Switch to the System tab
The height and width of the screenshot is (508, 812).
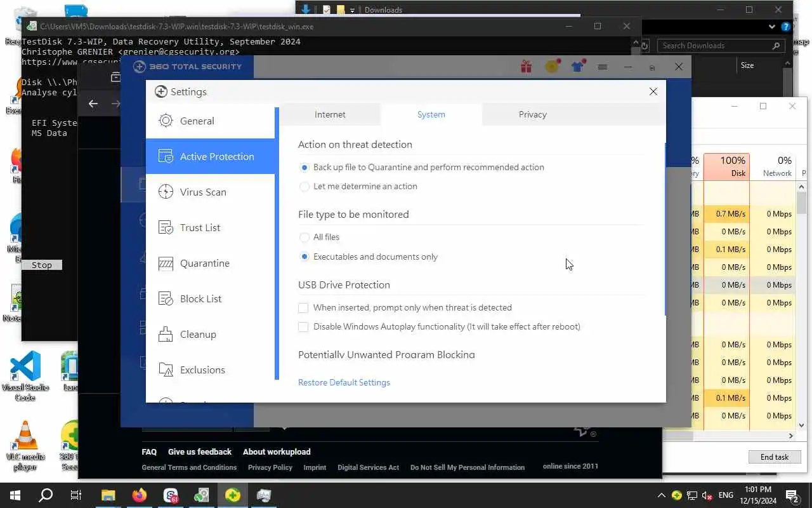pos(431,114)
